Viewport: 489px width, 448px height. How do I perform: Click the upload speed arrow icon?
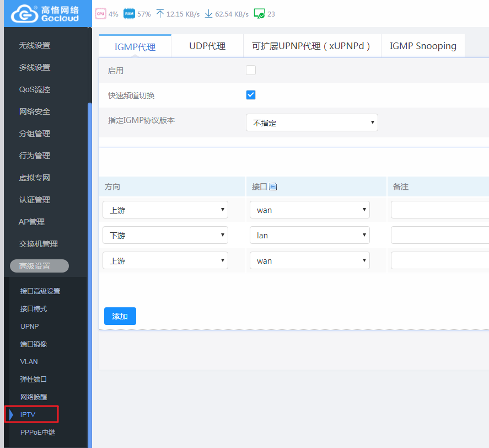[160, 14]
